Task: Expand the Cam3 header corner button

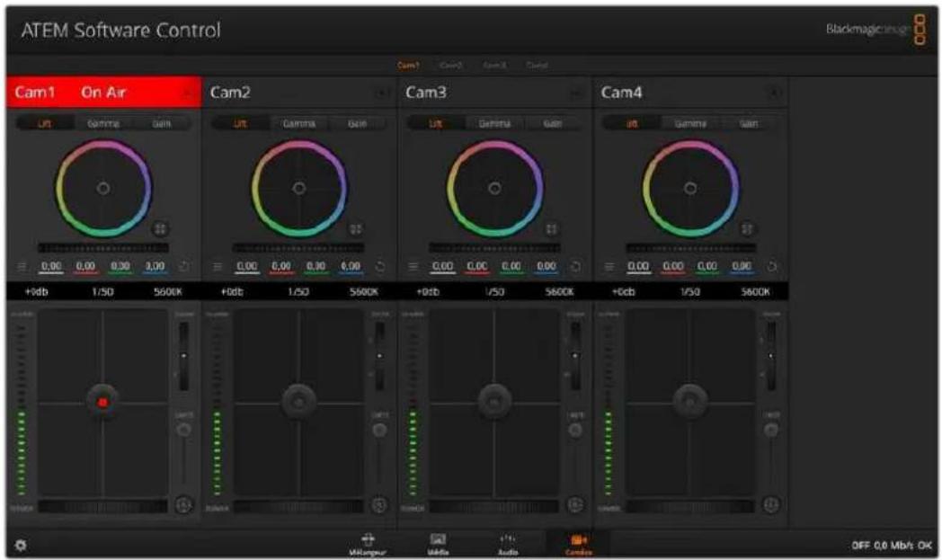Action: (577, 93)
